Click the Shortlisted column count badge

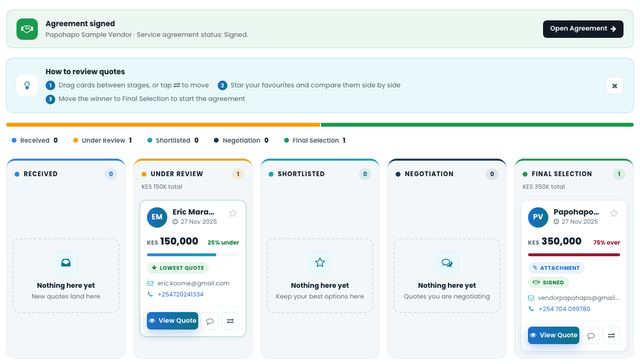(x=365, y=174)
